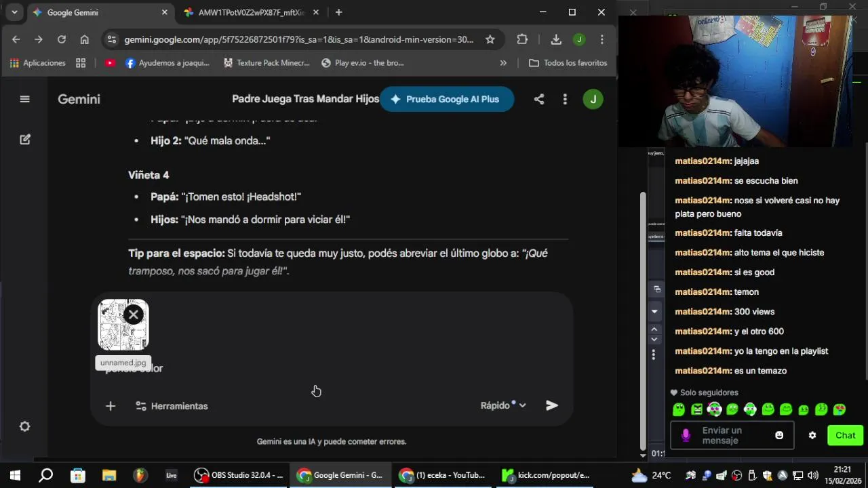868x488 pixels.
Task: Open conversation options three-dot menu
Action: (x=565, y=99)
